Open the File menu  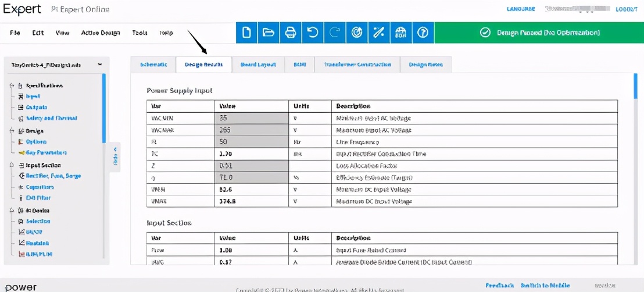click(15, 33)
